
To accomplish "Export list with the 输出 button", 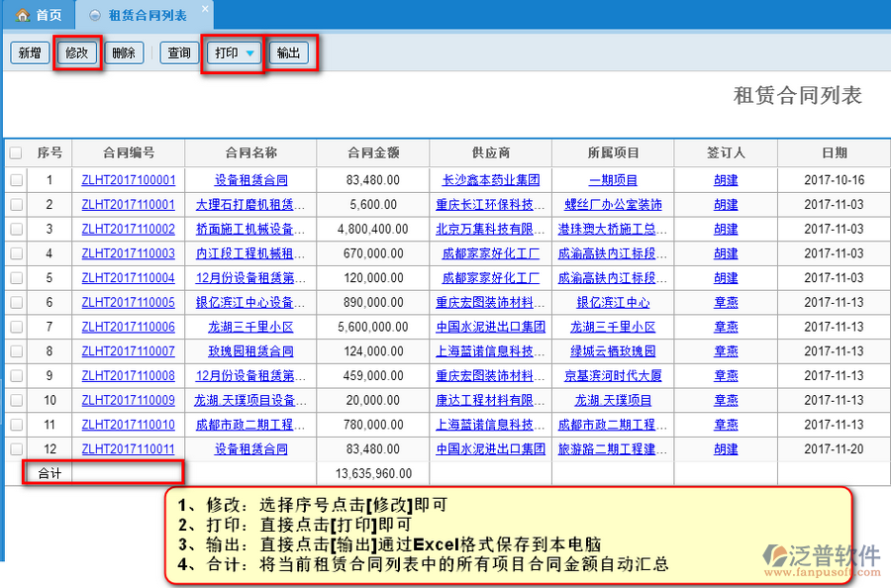I will tap(288, 53).
